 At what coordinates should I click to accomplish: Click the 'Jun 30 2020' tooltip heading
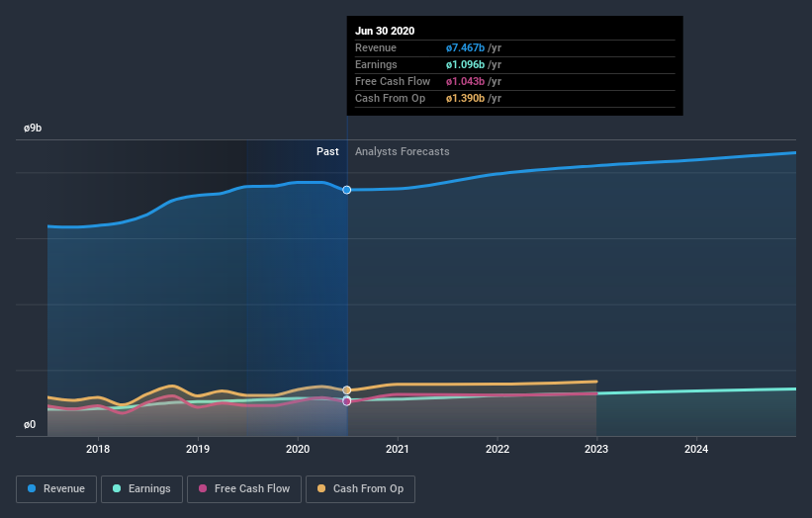click(x=385, y=31)
